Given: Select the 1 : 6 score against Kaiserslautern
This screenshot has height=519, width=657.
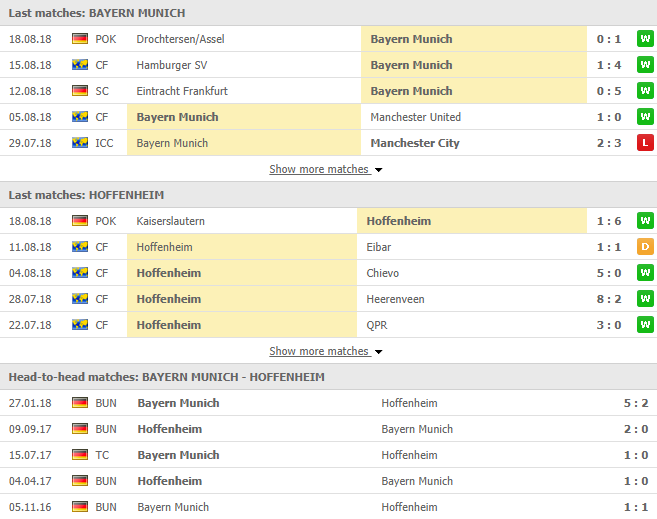Looking at the screenshot, I should pos(609,221).
